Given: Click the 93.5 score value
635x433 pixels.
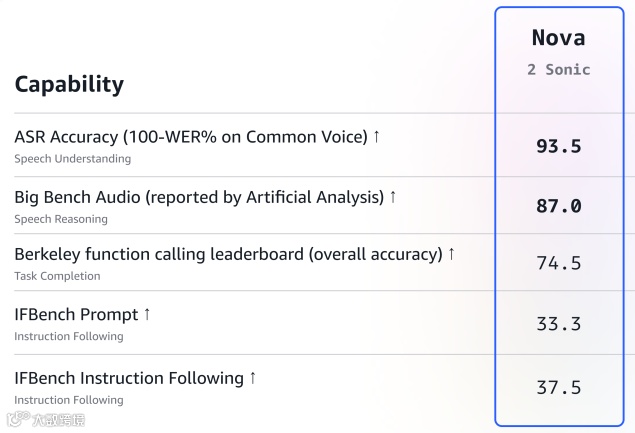Looking at the screenshot, I should (558, 146).
